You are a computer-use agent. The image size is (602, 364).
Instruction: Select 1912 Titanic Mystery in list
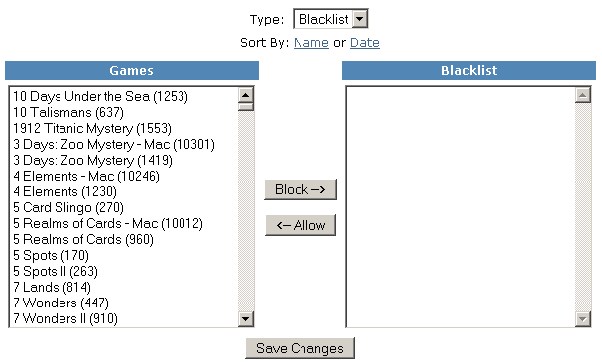92,128
